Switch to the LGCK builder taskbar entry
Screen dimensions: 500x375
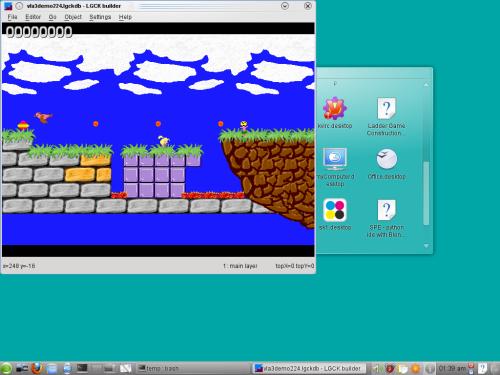coord(308,368)
